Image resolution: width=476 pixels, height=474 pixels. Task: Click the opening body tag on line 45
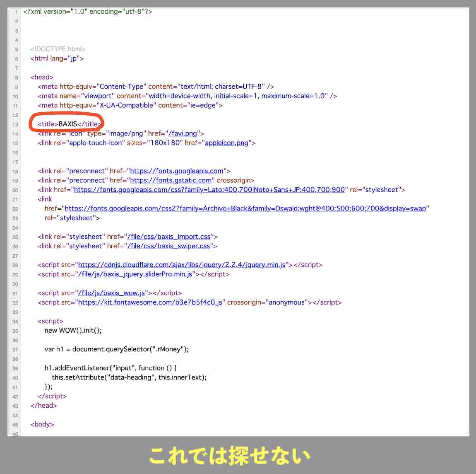click(42, 424)
